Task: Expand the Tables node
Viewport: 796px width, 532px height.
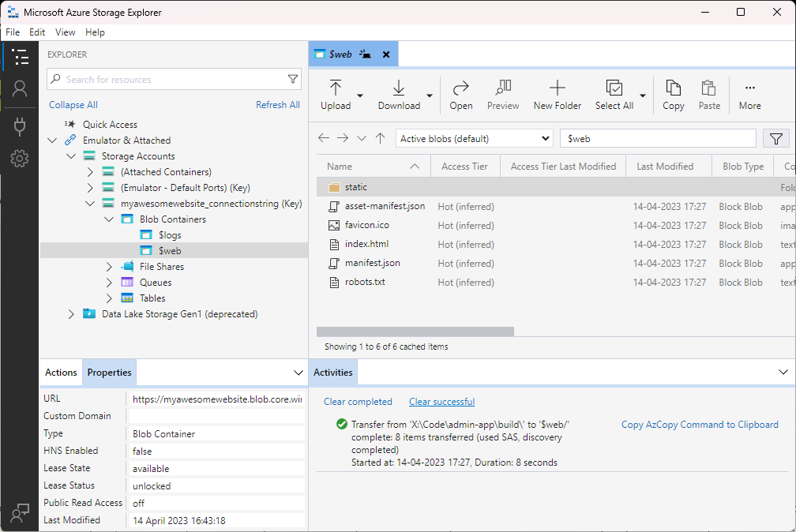Action: point(109,298)
